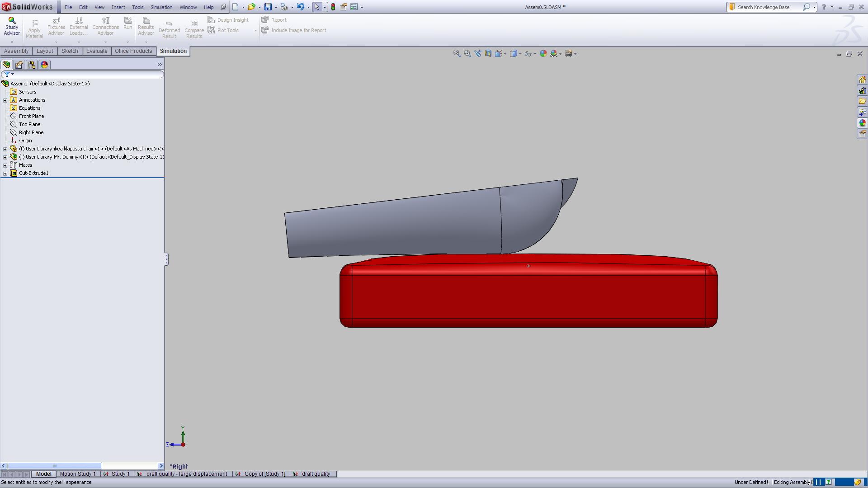Expand the Mates folder

coord(5,165)
